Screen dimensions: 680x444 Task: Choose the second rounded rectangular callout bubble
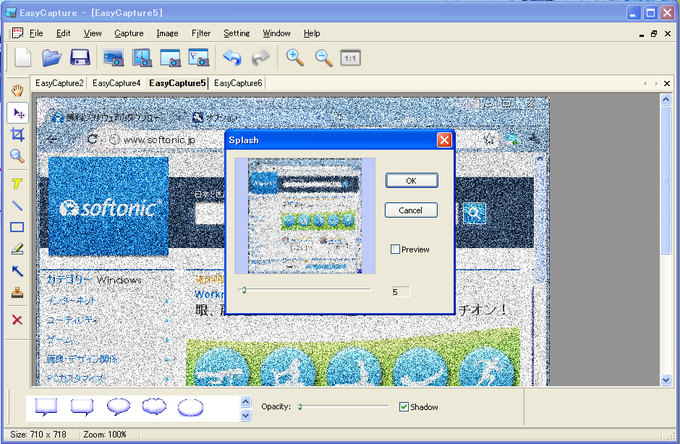(x=82, y=408)
